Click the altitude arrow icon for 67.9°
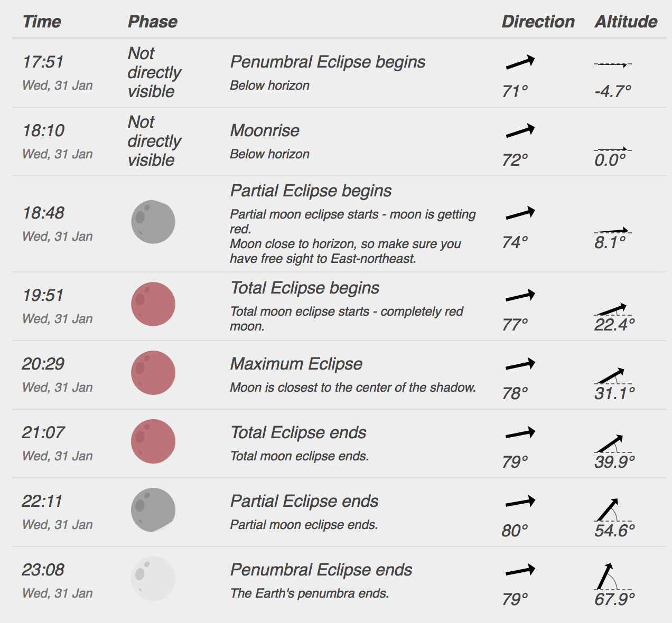The height and width of the screenshot is (623, 672). (x=613, y=577)
